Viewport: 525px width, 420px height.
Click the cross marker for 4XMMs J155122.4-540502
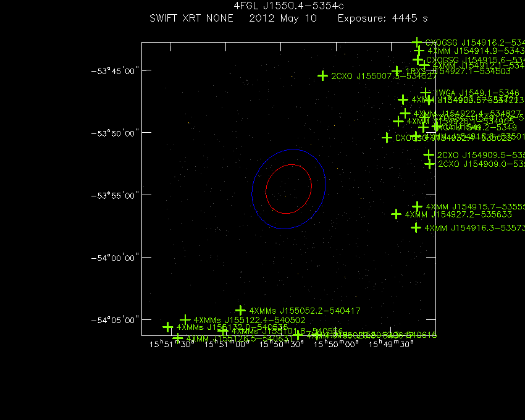coord(185,320)
